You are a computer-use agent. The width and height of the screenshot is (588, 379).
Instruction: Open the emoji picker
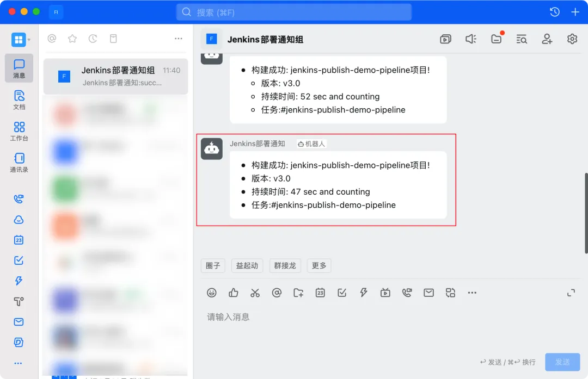click(211, 293)
